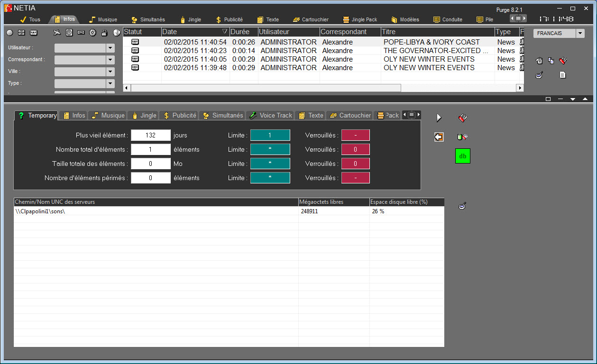Select the POPE-LIBYA & IVORY COAST row
Screen dimensions: 597x364
click(x=432, y=42)
